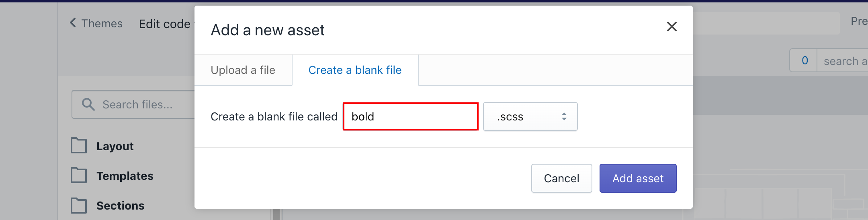Click the Add asset button
Viewport: 868px width, 220px height.
tap(638, 178)
